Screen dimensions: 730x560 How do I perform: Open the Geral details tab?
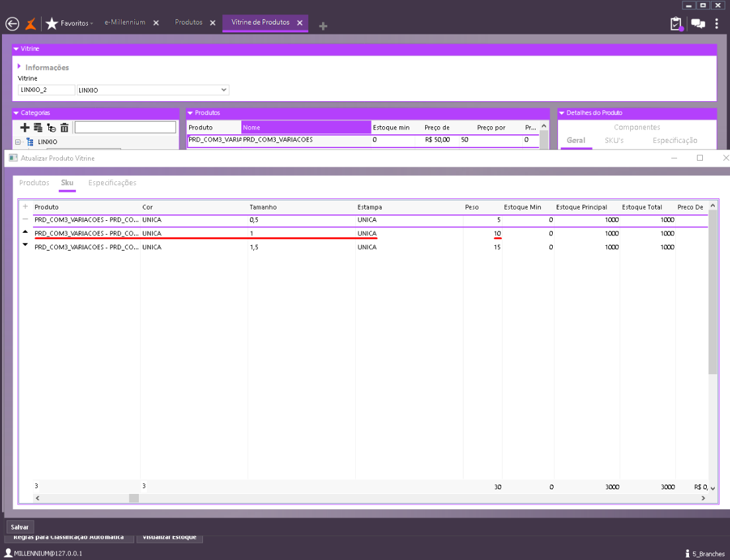pos(576,141)
